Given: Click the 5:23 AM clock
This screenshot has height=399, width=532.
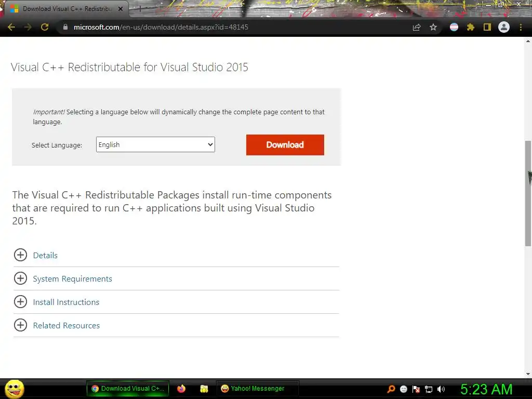Looking at the screenshot, I should (486, 389).
